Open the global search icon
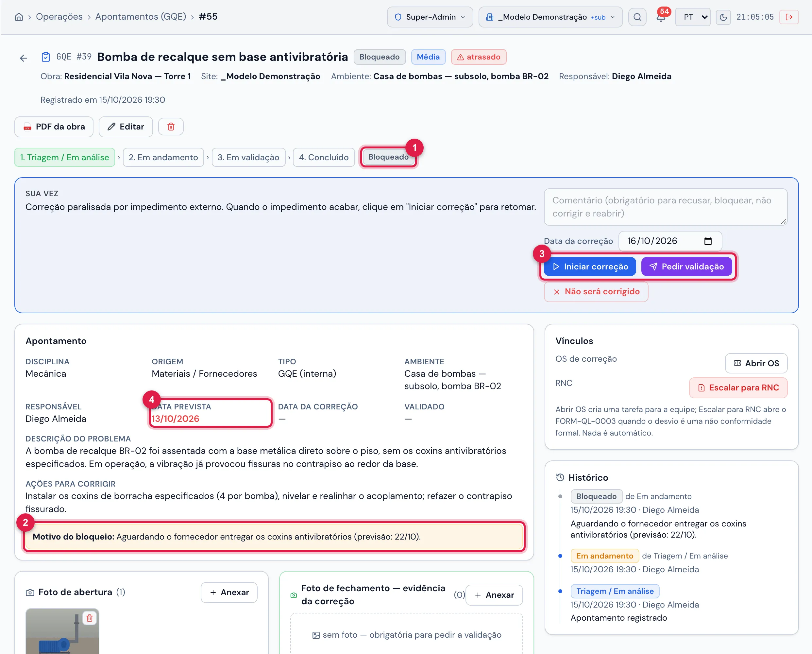The height and width of the screenshot is (654, 812). pyautogui.click(x=637, y=17)
